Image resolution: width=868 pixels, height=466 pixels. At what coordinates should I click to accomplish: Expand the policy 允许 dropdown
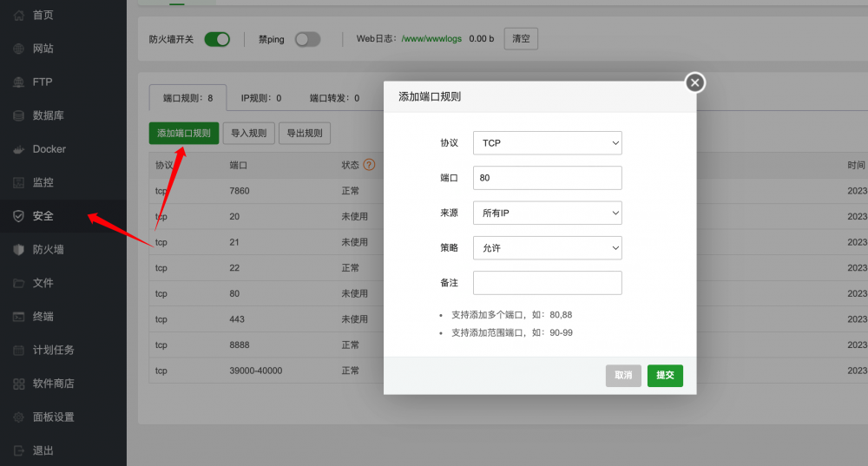pyautogui.click(x=547, y=248)
